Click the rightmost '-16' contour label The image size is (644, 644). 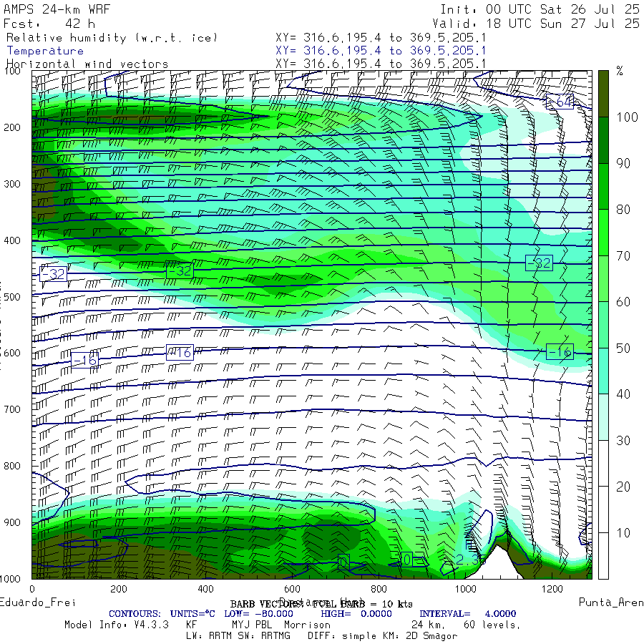point(560,352)
